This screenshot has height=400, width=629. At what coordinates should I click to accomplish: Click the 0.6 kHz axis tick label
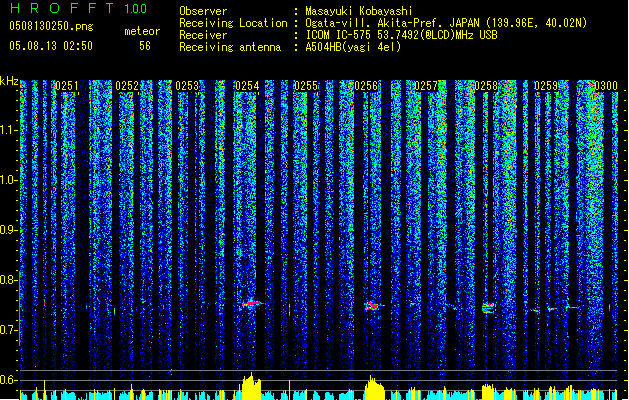coord(8,380)
